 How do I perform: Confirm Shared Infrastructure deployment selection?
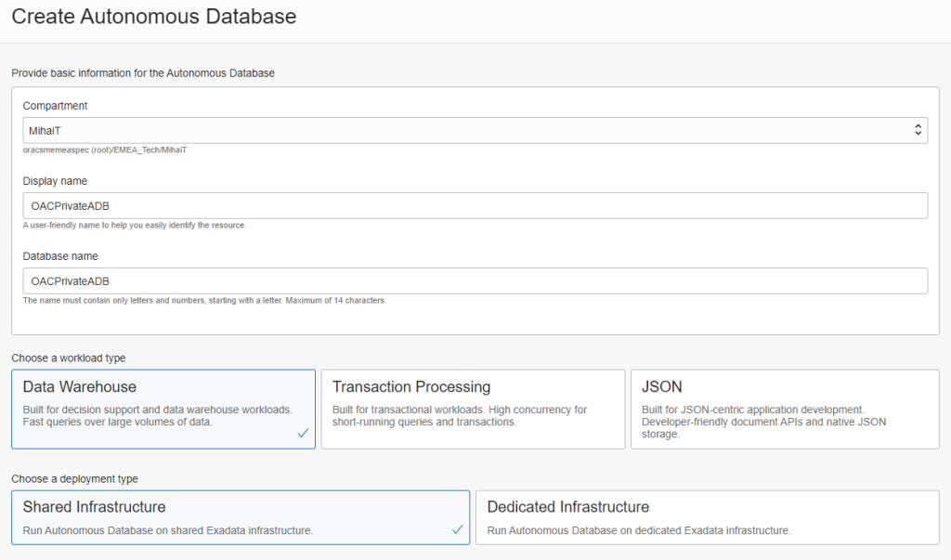[238, 517]
